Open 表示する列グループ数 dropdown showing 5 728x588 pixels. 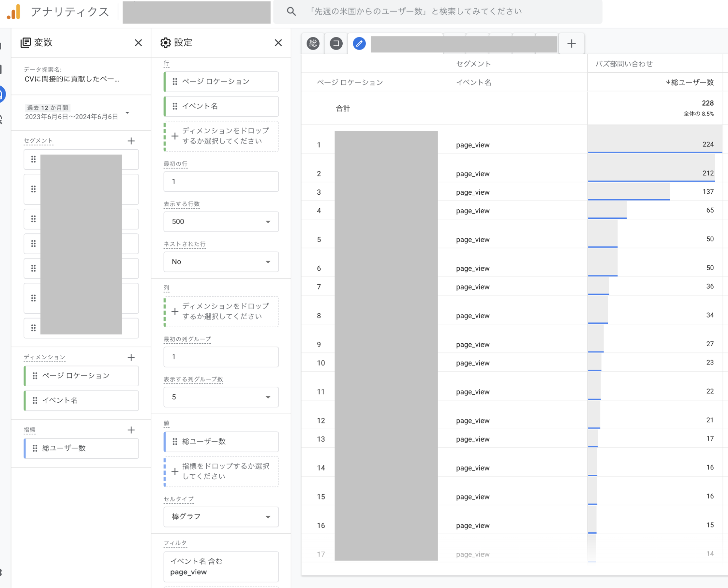(221, 397)
